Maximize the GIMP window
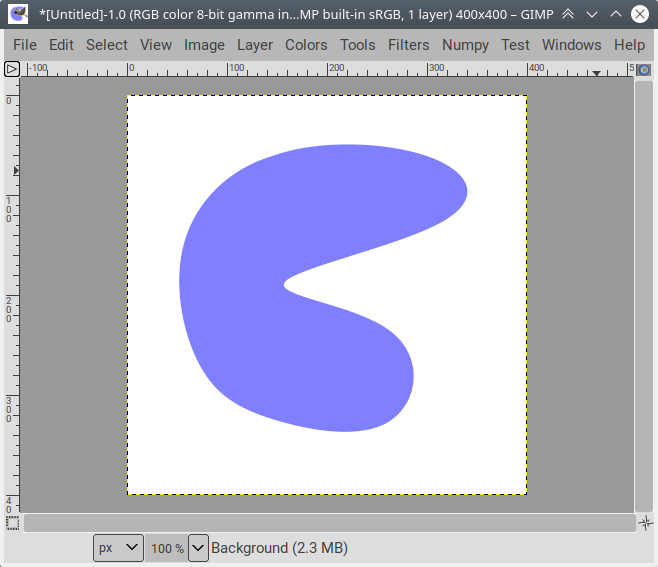The image size is (658, 567). [x=616, y=14]
